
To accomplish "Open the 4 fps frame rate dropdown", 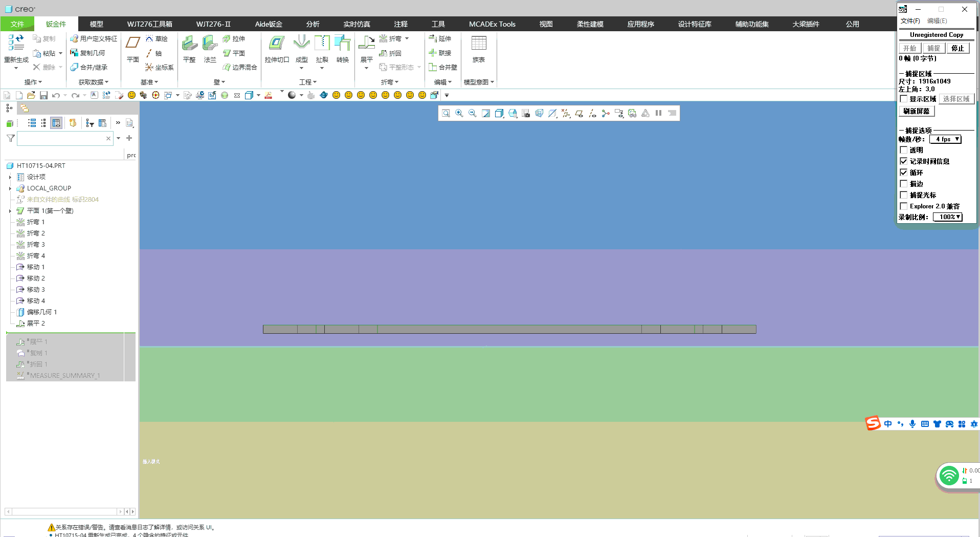I will point(945,139).
